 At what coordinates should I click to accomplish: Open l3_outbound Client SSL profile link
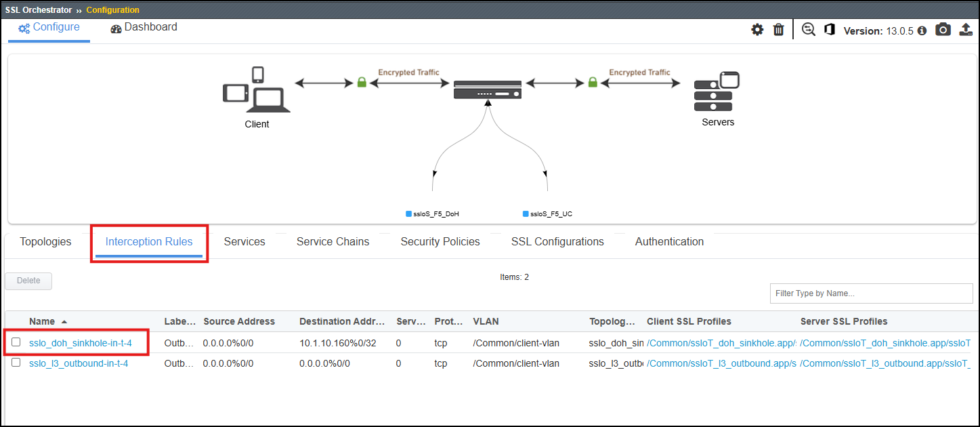(x=721, y=363)
